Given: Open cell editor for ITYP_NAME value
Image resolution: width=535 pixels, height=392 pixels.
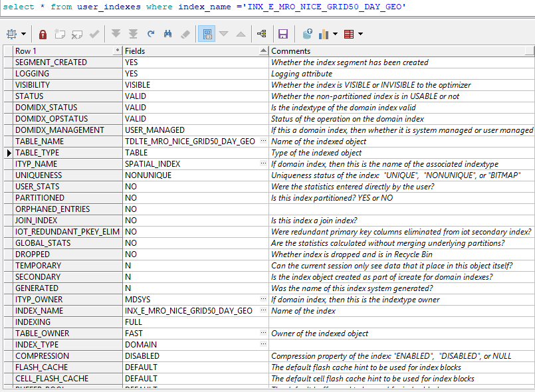Looking at the screenshot, I should 263,163.
